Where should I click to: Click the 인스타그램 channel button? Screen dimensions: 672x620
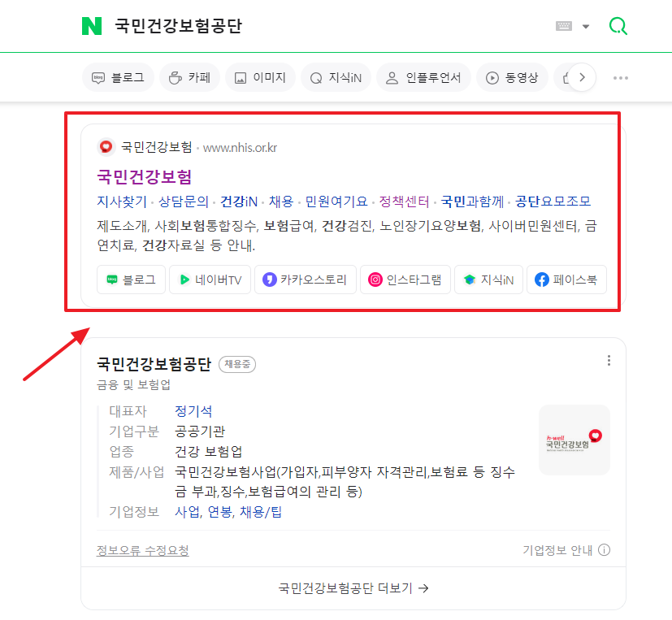coord(405,280)
